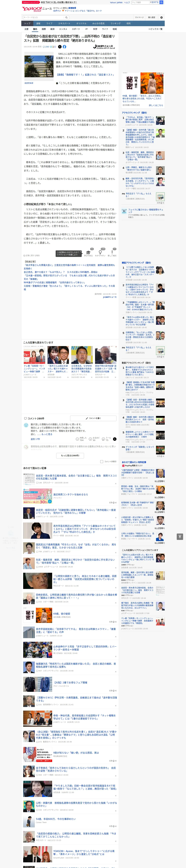Click the web search magnifier button at top
This screenshot has width=186, height=868.
tap(161, 2)
